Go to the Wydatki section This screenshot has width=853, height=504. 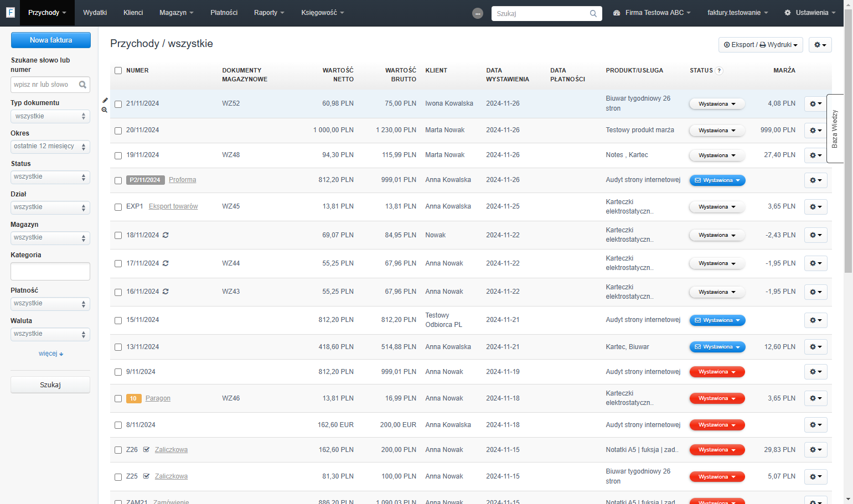point(95,13)
